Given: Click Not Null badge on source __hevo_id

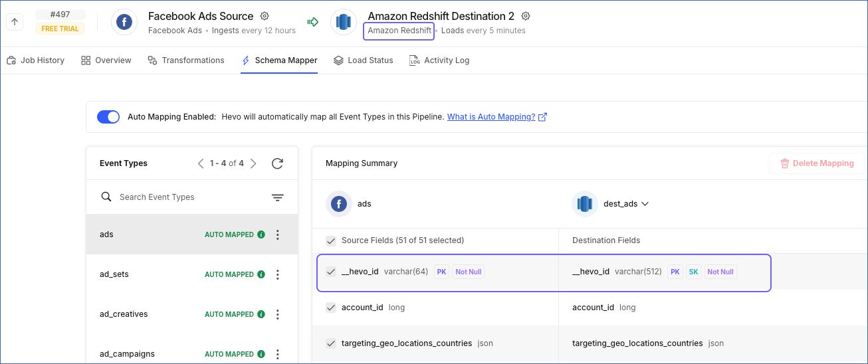Looking at the screenshot, I should (469, 272).
